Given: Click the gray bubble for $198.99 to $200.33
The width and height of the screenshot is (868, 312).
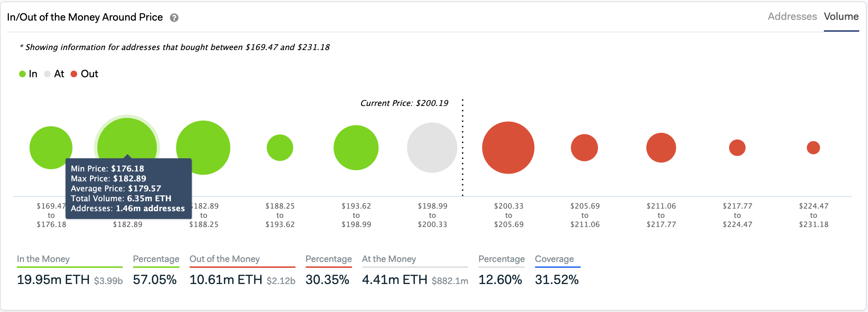Looking at the screenshot, I should pyautogui.click(x=432, y=148).
